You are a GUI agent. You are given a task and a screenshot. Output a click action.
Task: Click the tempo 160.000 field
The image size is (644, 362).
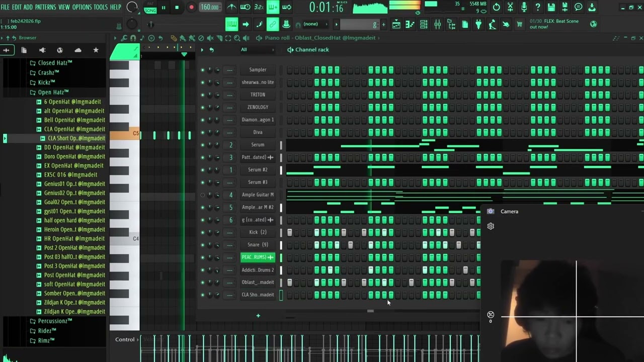(209, 7)
